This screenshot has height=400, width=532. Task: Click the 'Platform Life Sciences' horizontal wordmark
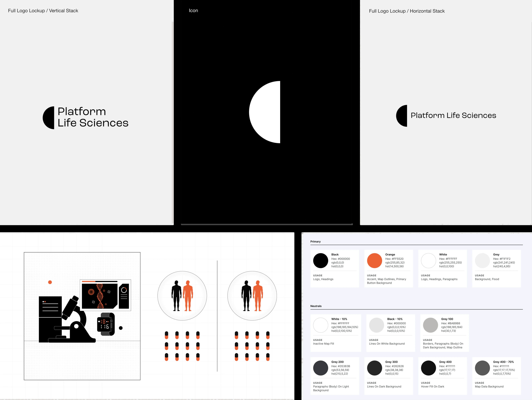(x=453, y=115)
